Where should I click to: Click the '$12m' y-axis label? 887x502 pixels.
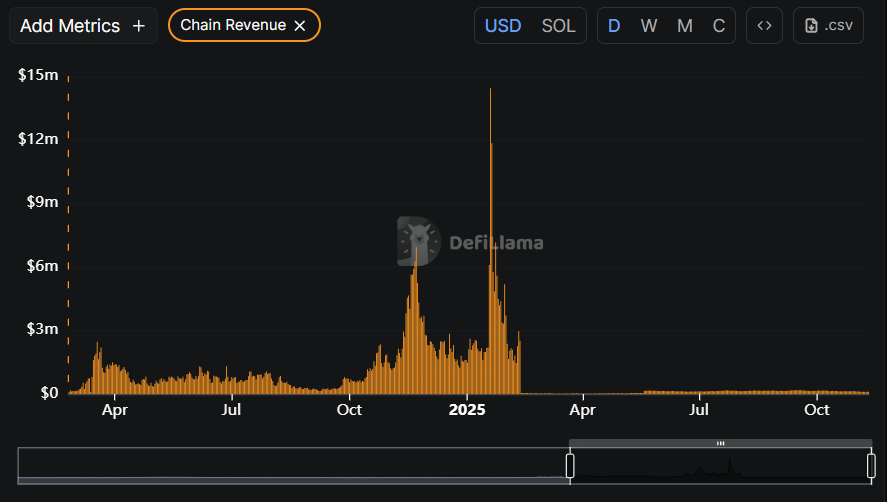point(38,139)
